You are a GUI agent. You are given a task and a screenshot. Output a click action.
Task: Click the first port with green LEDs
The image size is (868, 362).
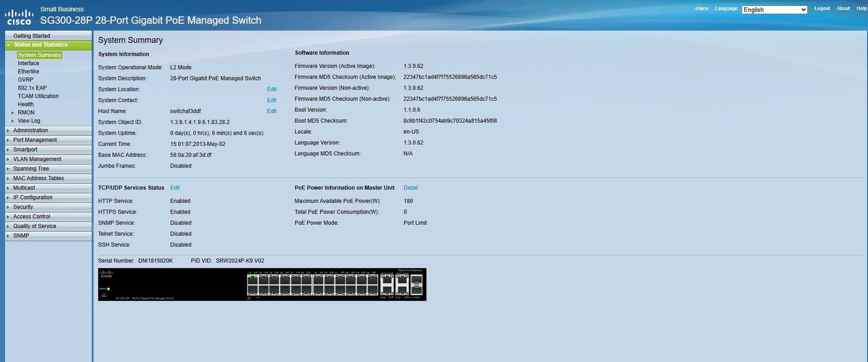click(x=252, y=280)
